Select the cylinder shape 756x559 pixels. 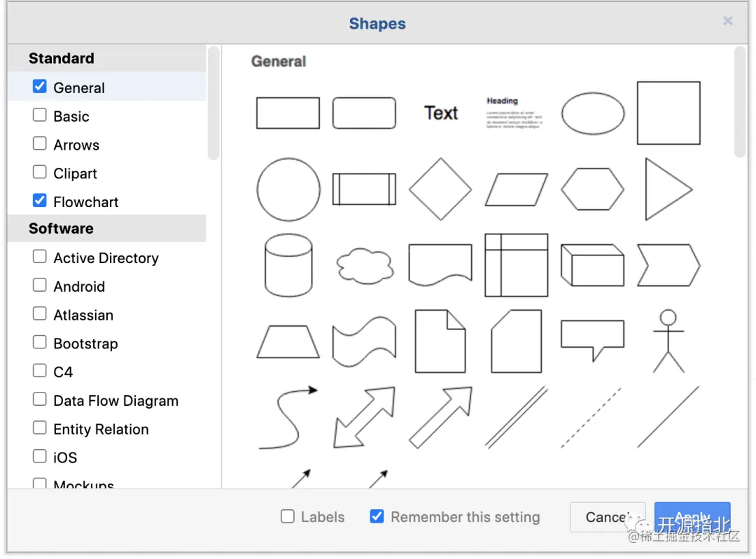[x=288, y=266]
